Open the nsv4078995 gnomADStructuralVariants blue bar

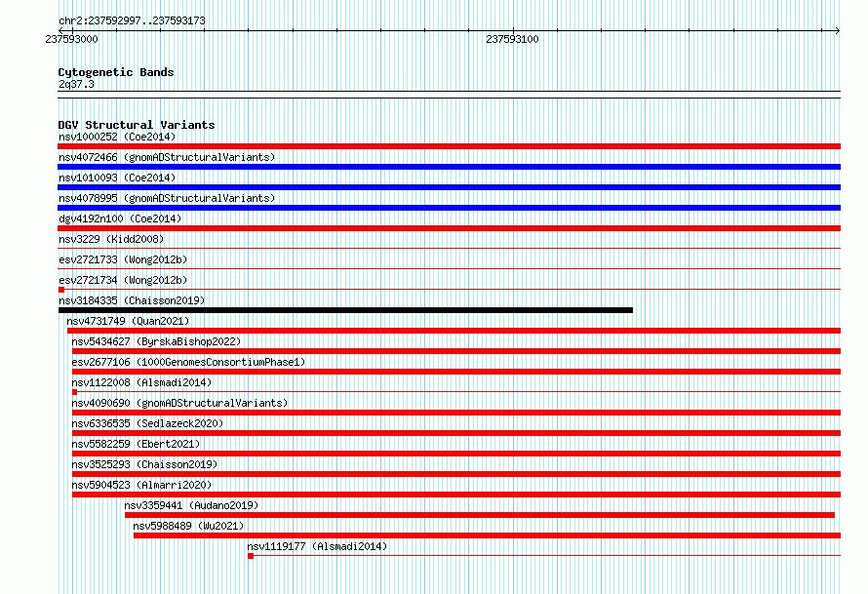pyautogui.click(x=449, y=208)
